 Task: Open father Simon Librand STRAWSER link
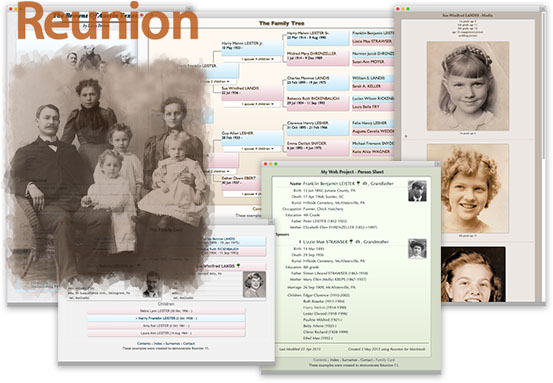point(335,273)
